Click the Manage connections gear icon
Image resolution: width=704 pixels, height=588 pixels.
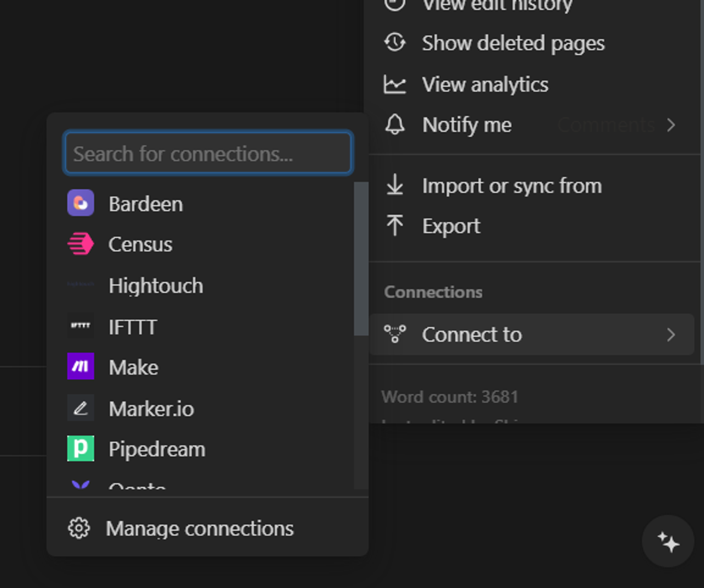click(x=79, y=528)
